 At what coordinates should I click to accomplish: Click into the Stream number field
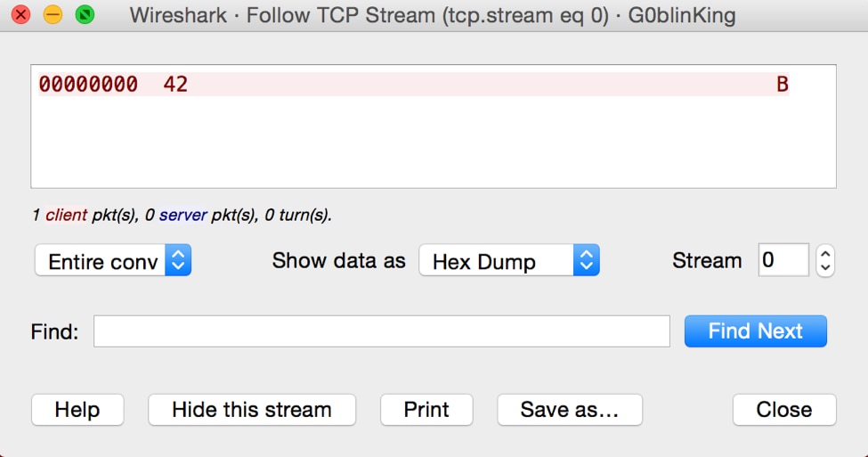783,260
